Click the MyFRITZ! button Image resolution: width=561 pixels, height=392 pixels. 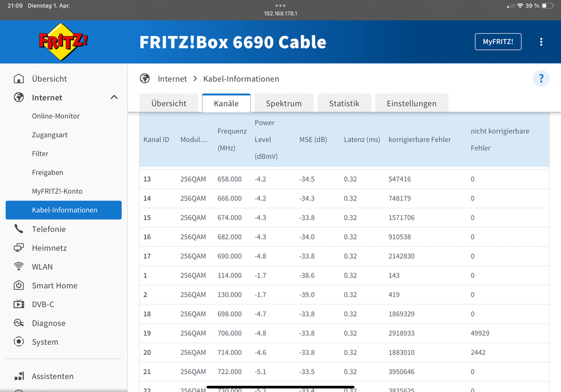tap(498, 42)
